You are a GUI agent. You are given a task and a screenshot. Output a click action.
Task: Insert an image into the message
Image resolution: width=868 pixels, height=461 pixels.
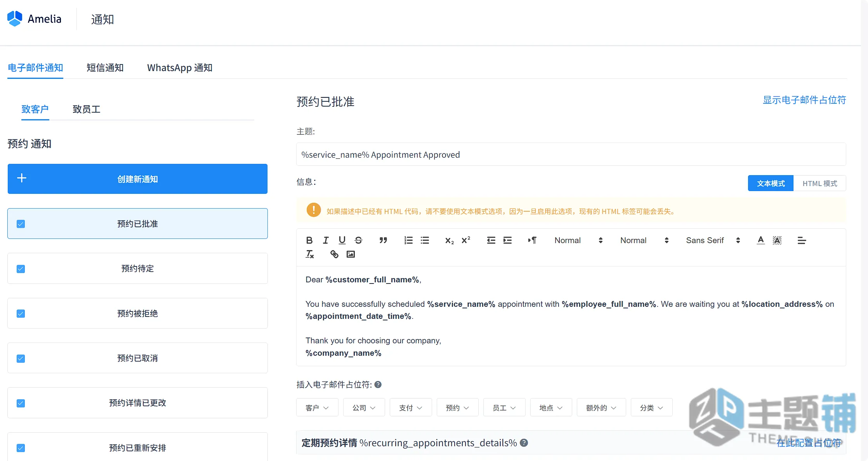(351, 254)
